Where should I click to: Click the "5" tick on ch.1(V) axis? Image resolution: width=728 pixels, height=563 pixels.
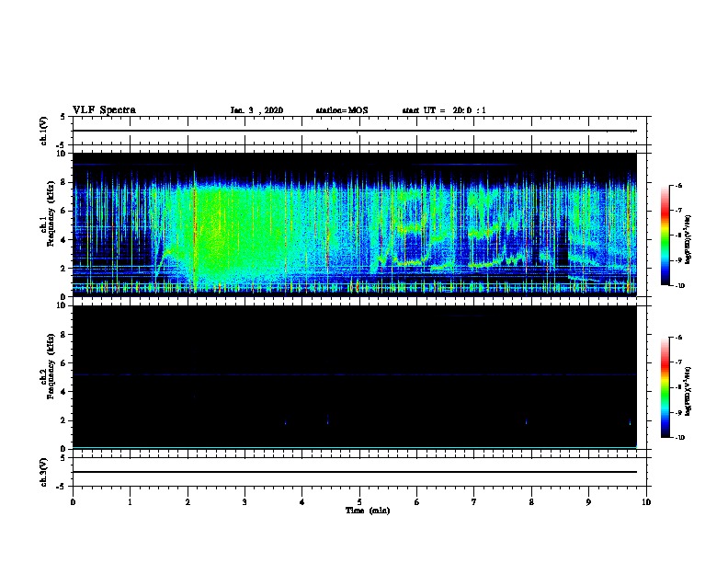tap(63, 117)
